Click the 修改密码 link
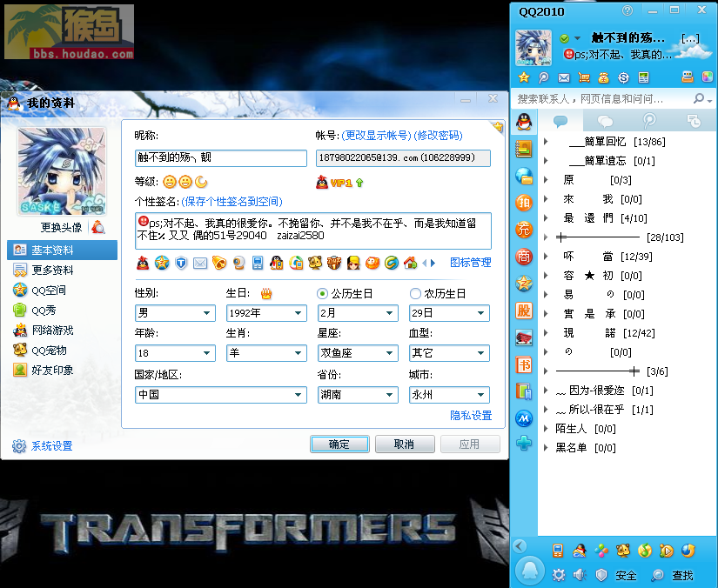The height and width of the screenshot is (588, 718). (439, 136)
